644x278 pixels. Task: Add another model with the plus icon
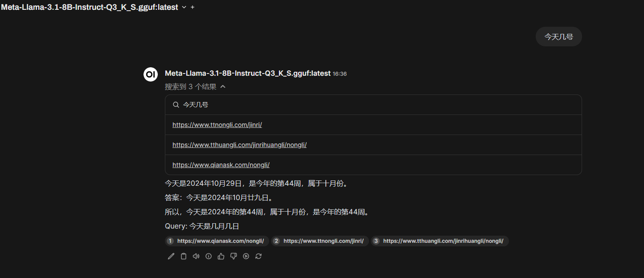coord(193,8)
